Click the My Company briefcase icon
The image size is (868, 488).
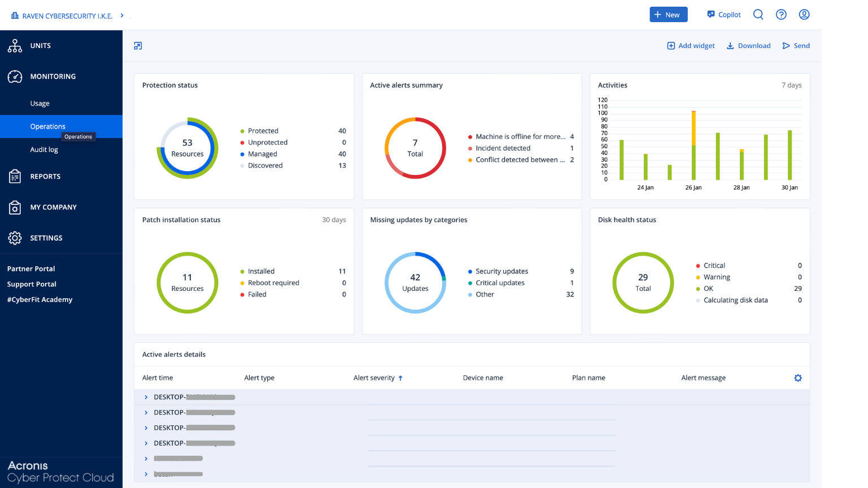pyautogui.click(x=15, y=207)
